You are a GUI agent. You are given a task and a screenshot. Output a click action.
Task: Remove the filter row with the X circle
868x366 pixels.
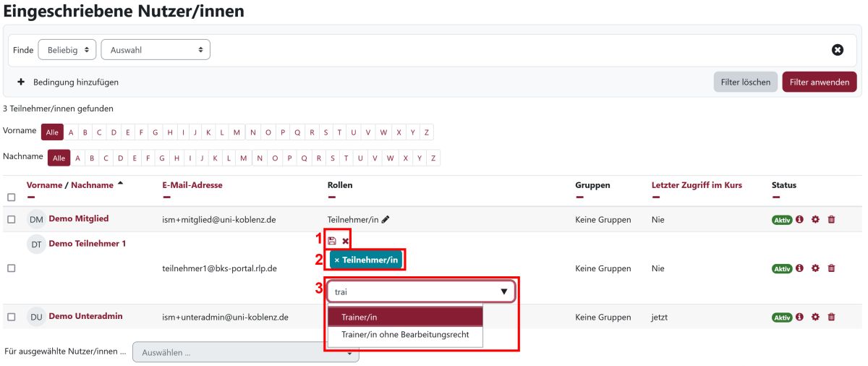click(x=837, y=50)
